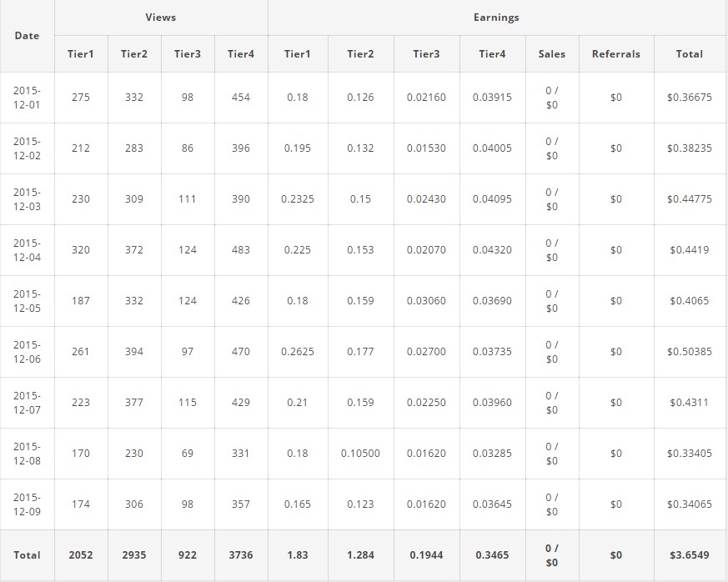Click the Referrals column header
Viewport: 728px width, 582px height.
click(615, 54)
